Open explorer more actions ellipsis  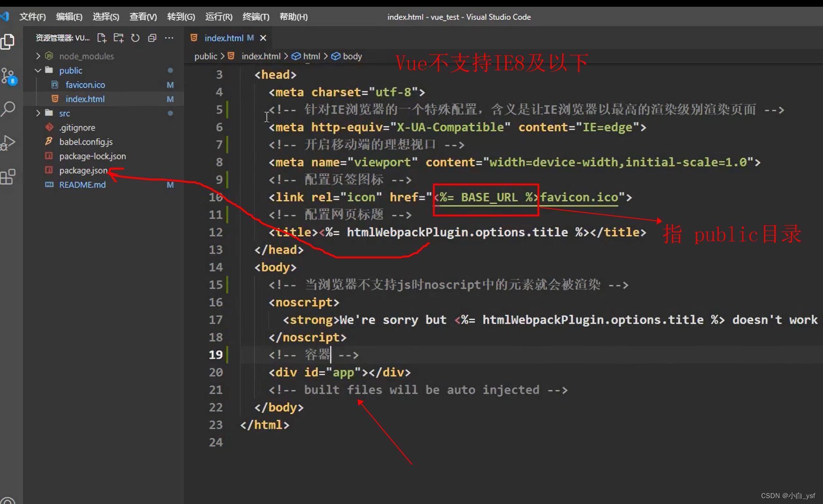169,38
